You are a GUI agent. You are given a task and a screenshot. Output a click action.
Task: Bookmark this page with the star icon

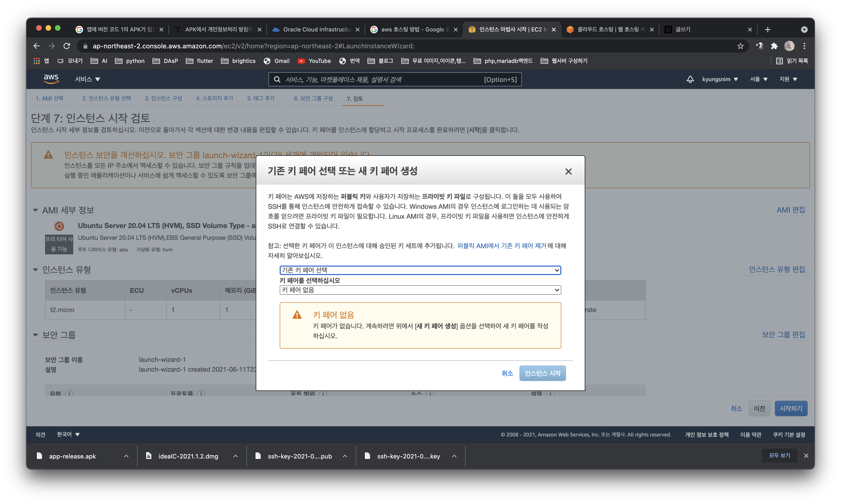(x=741, y=46)
